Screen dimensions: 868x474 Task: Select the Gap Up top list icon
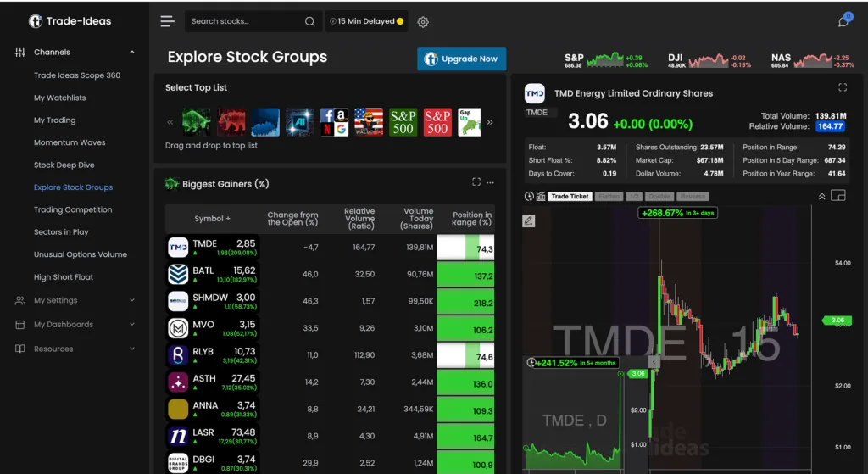[470, 122]
